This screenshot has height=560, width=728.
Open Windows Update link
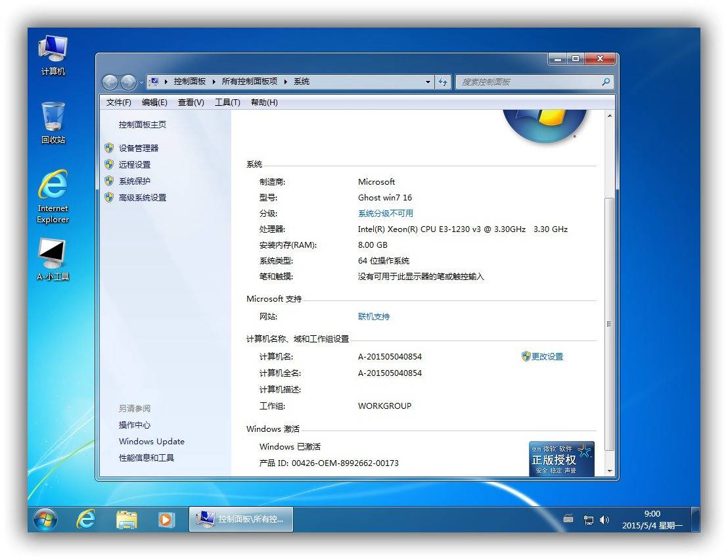tap(151, 441)
